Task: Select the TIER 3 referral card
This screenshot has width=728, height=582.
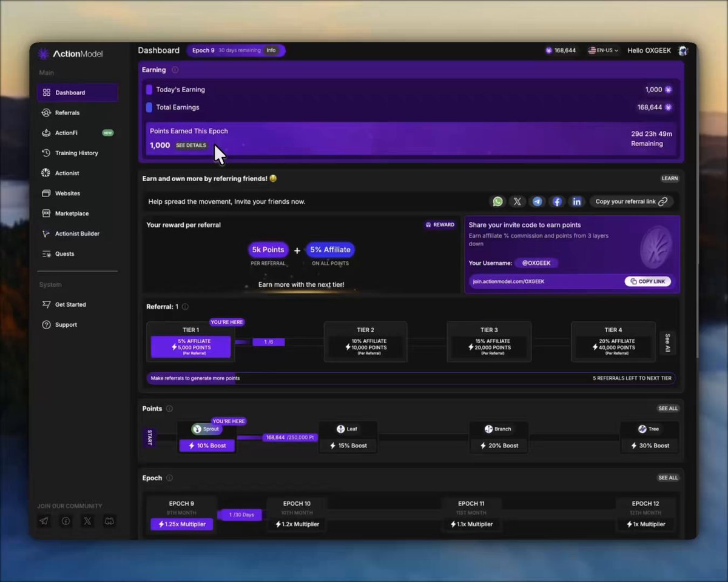Action: 489,342
